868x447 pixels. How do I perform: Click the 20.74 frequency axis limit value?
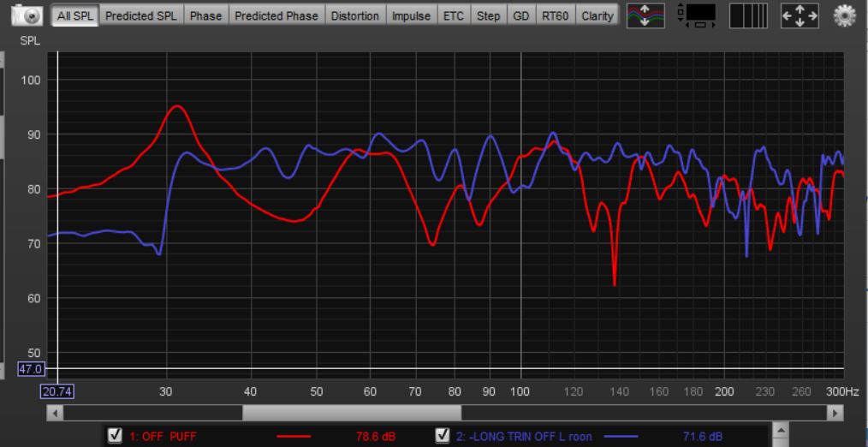(56, 392)
